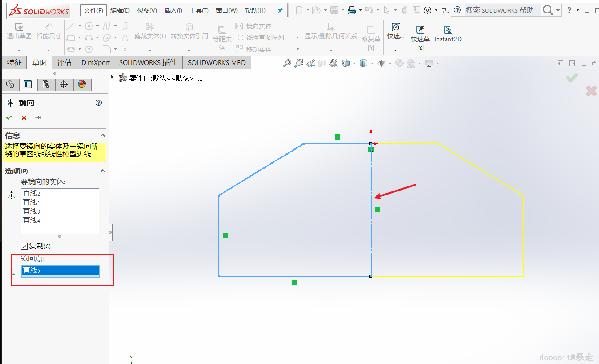Pin the menu bar with the blue pushpin
The height and width of the screenshot is (364, 599).
pos(280,10)
